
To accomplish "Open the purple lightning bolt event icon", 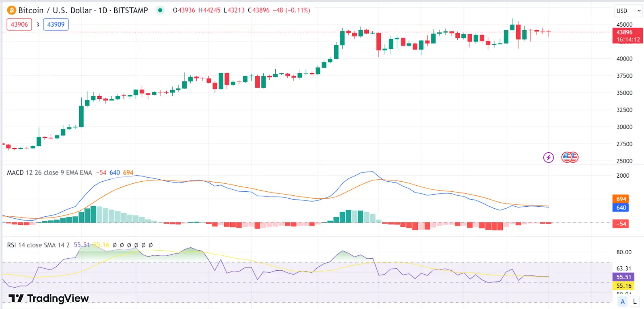I will tap(549, 157).
